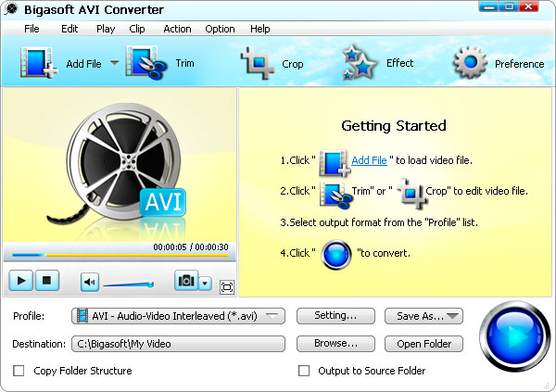Click the Trim toolbar label

click(x=184, y=63)
